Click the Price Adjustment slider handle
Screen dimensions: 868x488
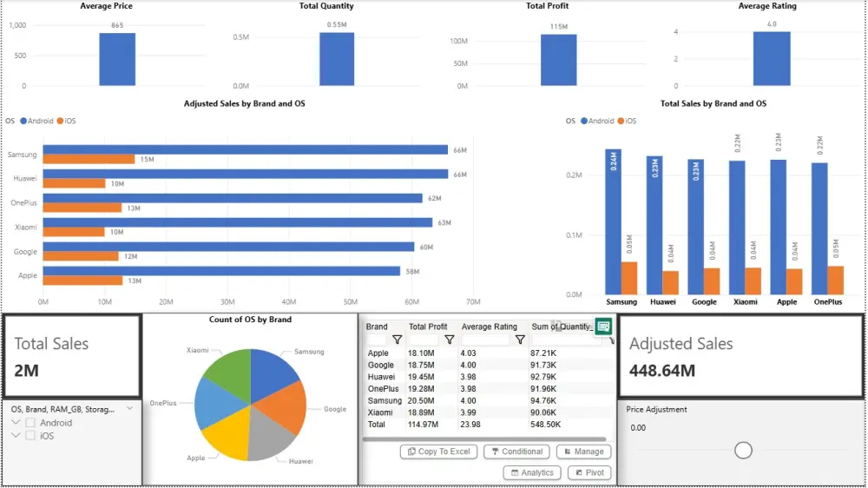[743, 451]
